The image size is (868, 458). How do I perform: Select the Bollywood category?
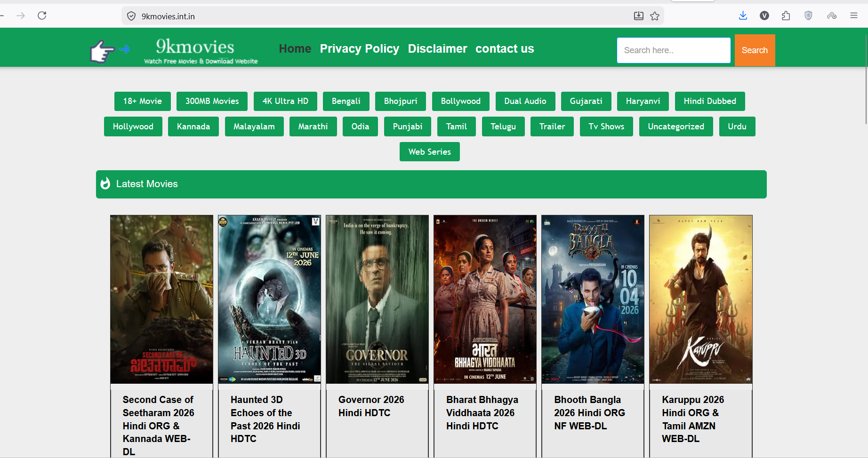pyautogui.click(x=461, y=101)
